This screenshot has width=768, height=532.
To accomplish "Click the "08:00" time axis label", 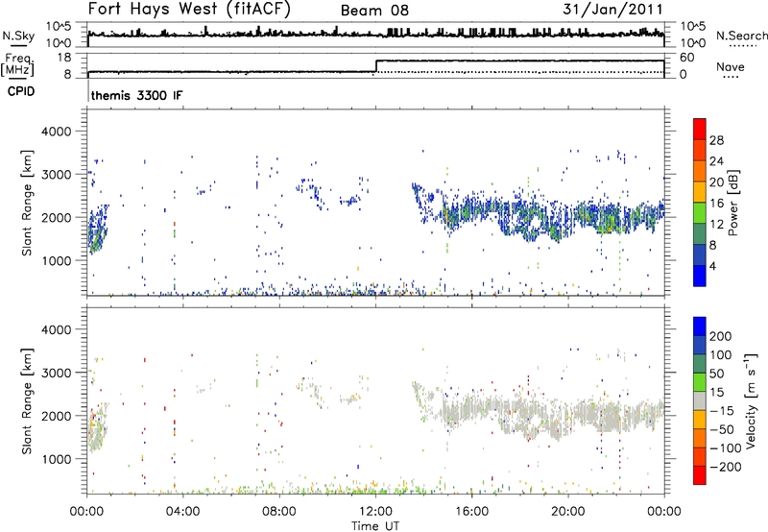I will pyautogui.click(x=279, y=512).
